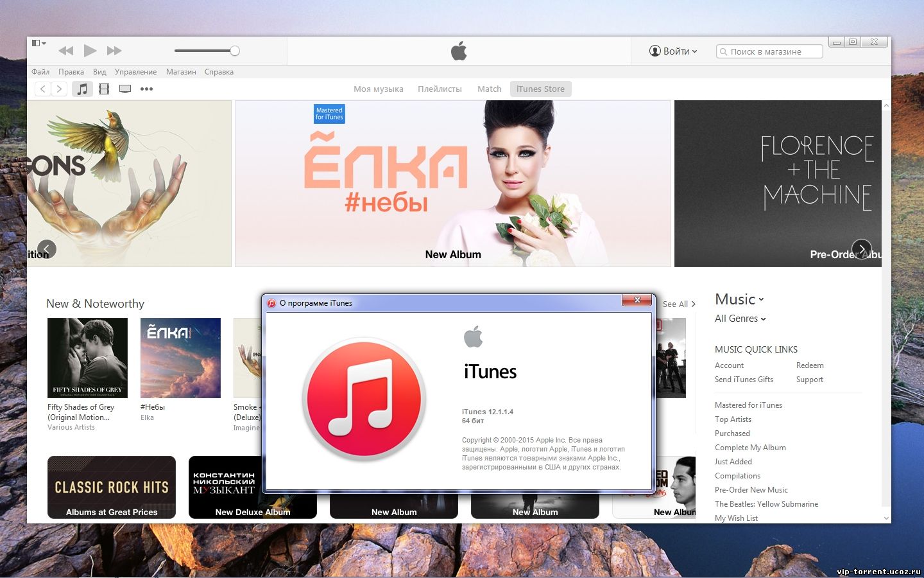Open the Redeem quick link
Image resolution: width=924 pixels, height=578 pixels.
click(x=810, y=365)
